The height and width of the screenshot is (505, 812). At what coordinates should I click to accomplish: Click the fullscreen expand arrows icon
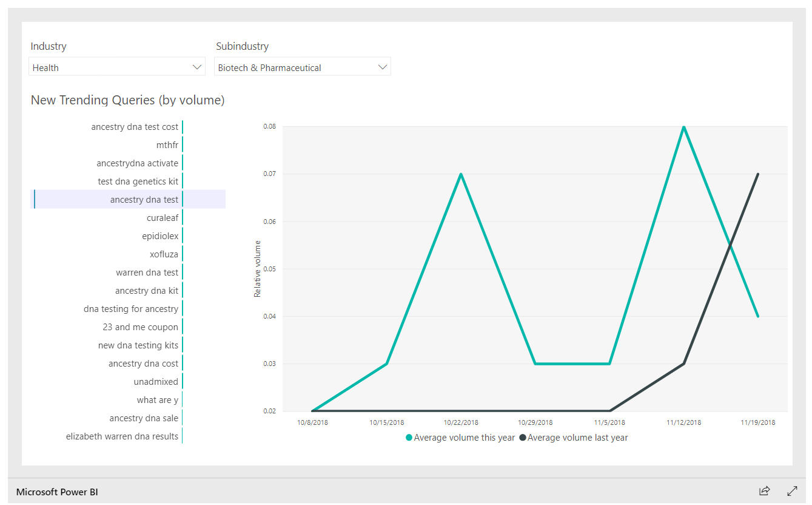tap(792, 491)
